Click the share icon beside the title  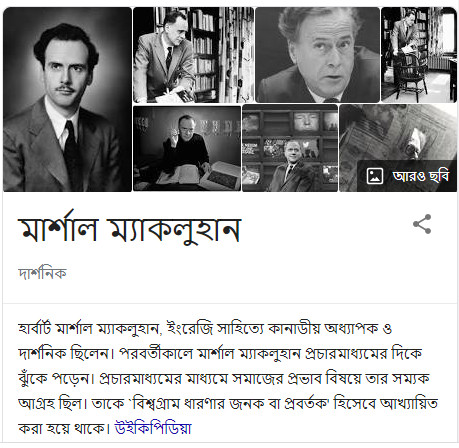(422, 224)
